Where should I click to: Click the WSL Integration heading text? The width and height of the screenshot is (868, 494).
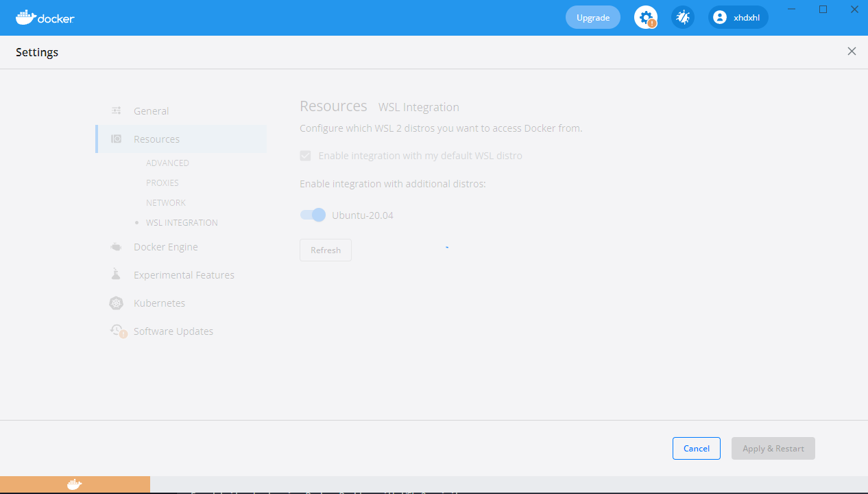[419, 107]
